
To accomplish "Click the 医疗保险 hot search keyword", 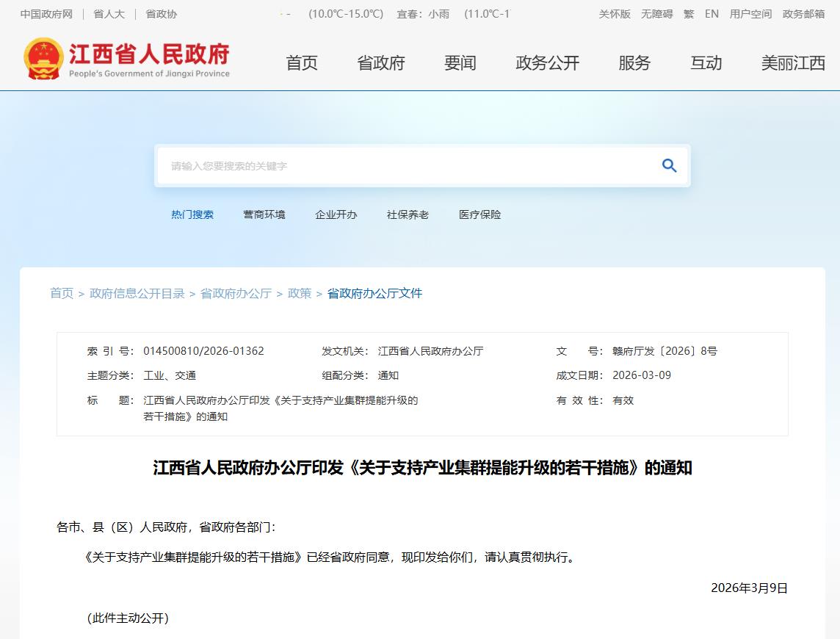I will pos(480,214).
